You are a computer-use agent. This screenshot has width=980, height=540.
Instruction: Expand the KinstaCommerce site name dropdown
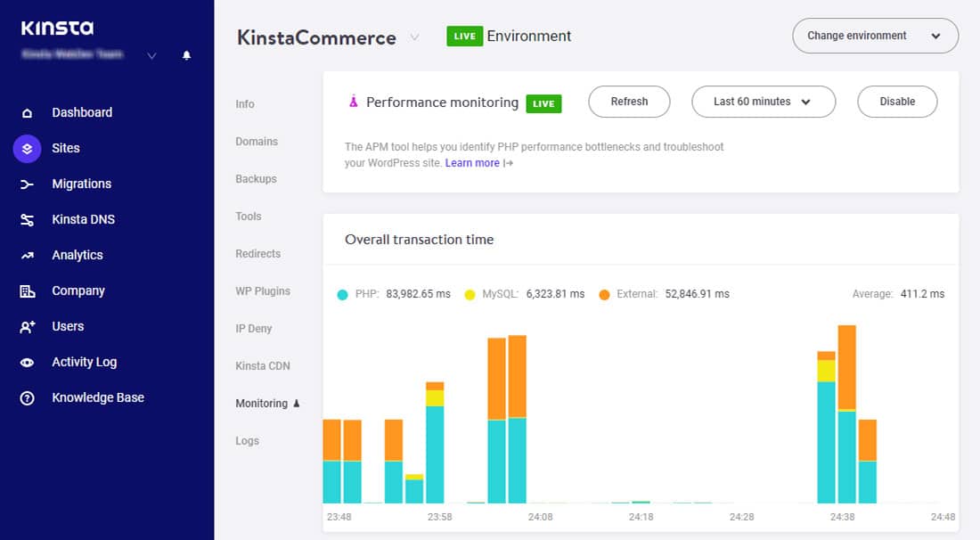point(414,37)
